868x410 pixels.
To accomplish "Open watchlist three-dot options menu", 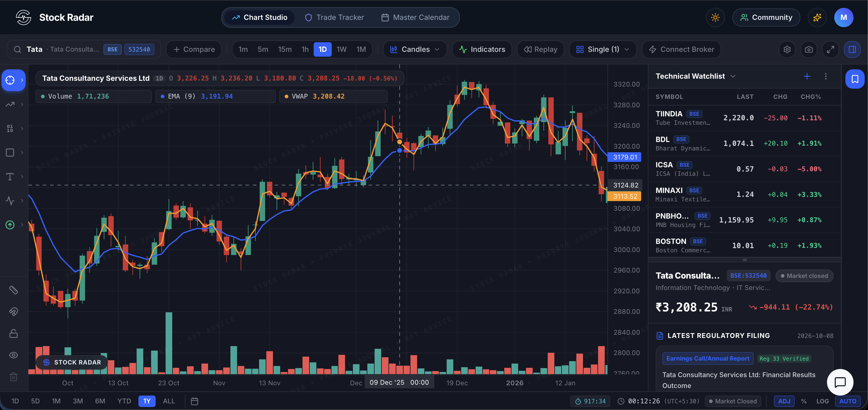I will click(825, 77).
